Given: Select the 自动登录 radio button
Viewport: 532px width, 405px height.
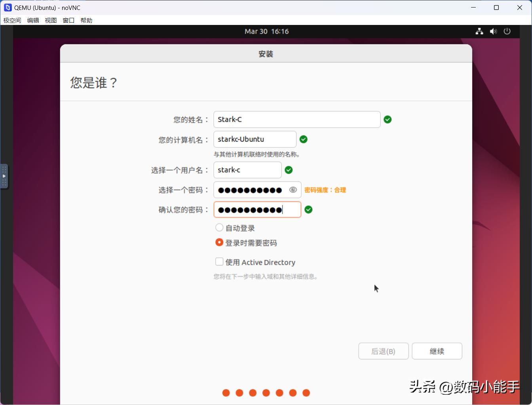Looking at the screenshot, I should 219,228.
